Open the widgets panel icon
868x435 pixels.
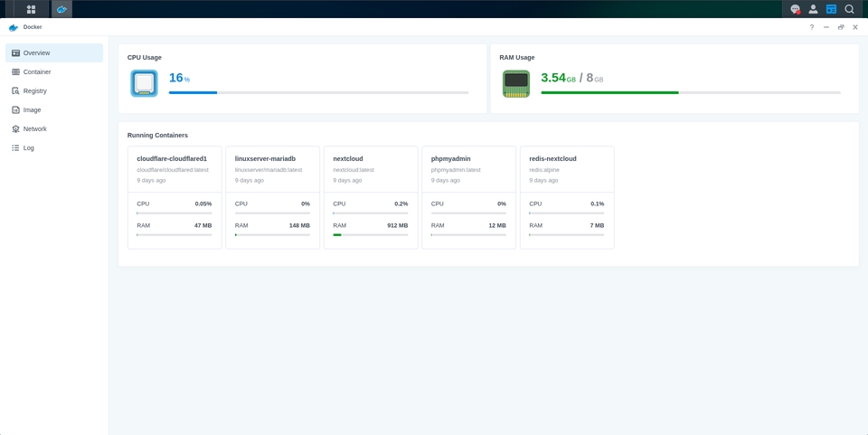(x=831, y=9)
